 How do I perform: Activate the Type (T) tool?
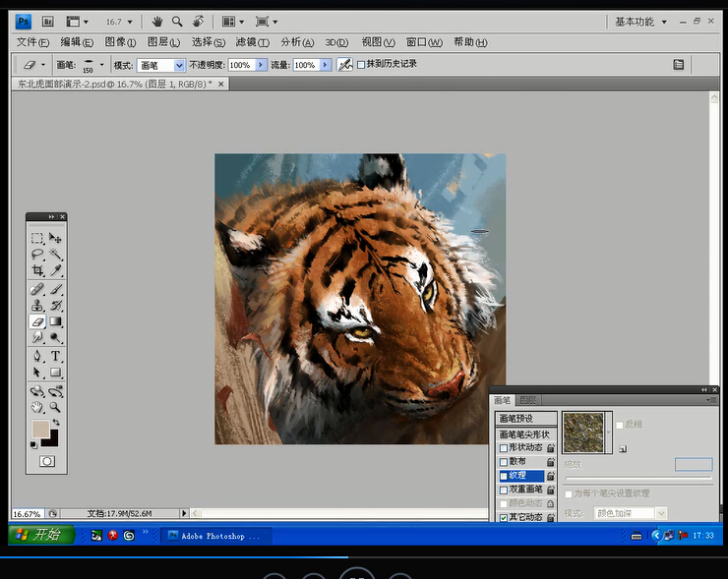pos(56,356)
